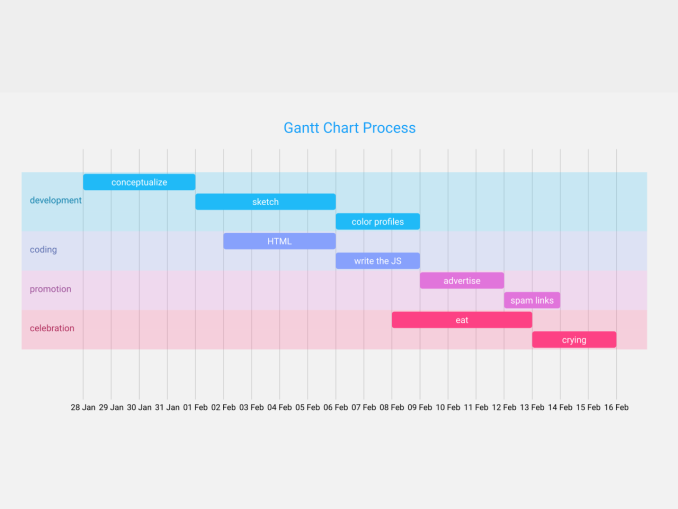The width and height of the screenshot is (678, 509).
Task: Select the advertise task bar
Action: tap(461, 281)
